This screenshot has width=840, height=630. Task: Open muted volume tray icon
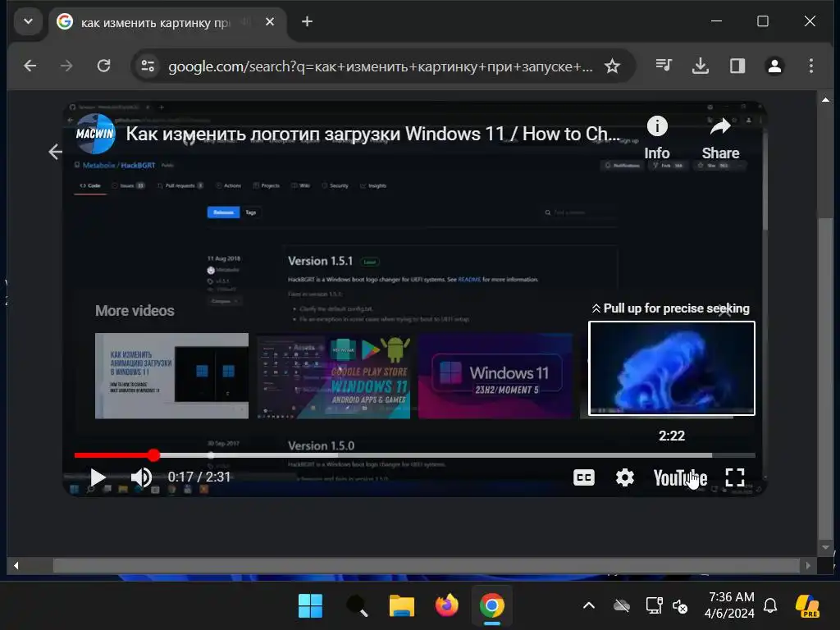680,606
